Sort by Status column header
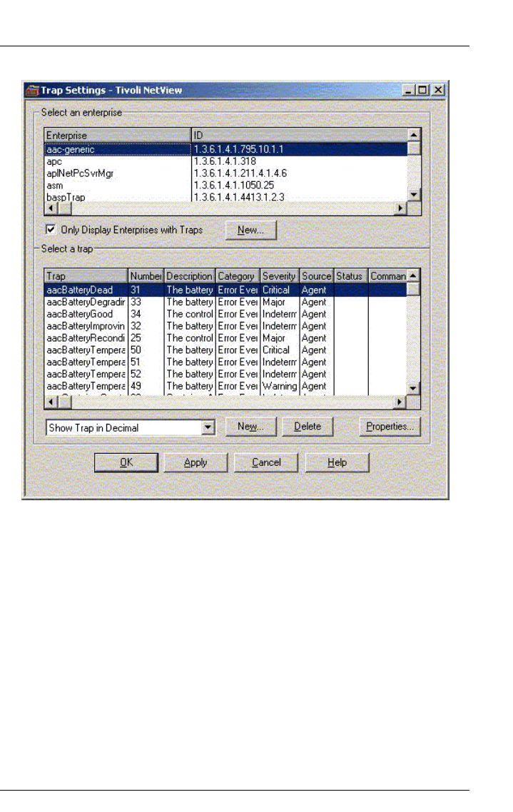This screenshot has width=513, height=812. click(x=350, y=276)
